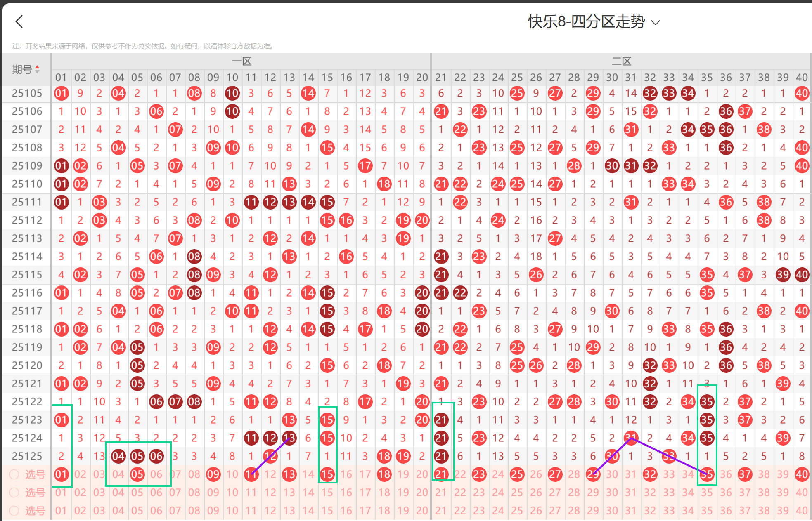Viewport: 812px width, 521px height.
Task: Deselect red ball 40 in first 选号 row
Action: pos(802,474)
